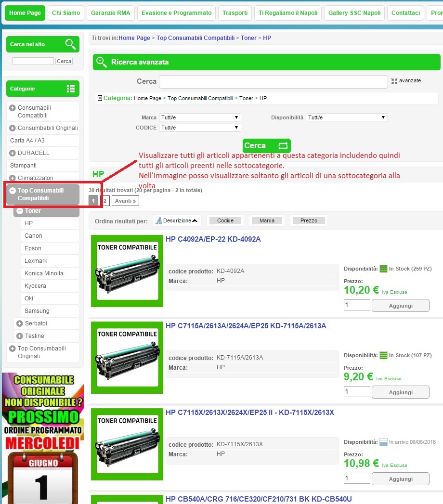443x504 pixels.
Task: Expand the DURACELL category plus icon
Action: coord(13,153)
